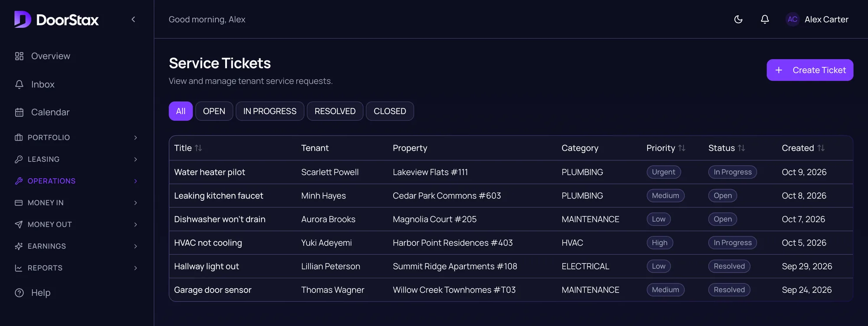Filter tickets by OPEN tab
This screenshot has height=326, width=868.
click(x=214, y=111)
